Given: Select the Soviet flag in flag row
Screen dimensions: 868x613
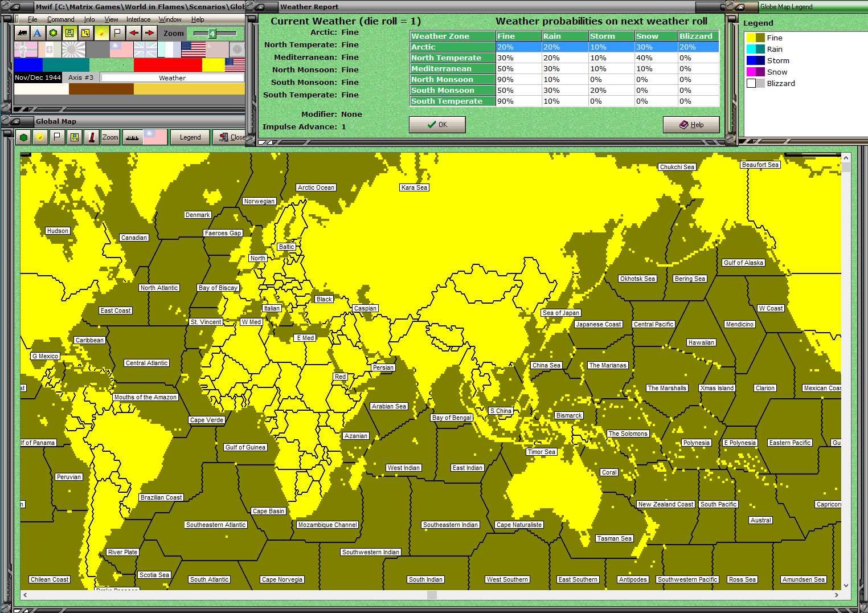Looking at the screenshot, I should point(217,50).
